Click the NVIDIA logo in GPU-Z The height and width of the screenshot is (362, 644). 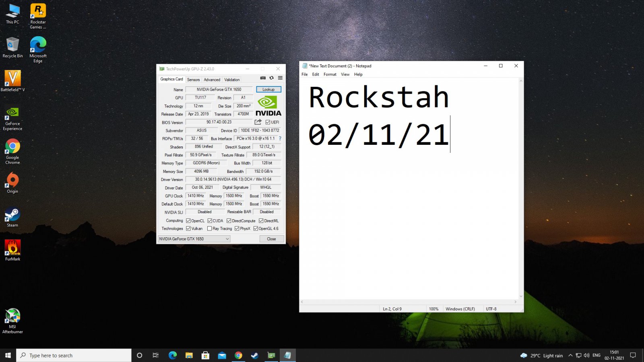pyautogui.click(x=268, y=106)
